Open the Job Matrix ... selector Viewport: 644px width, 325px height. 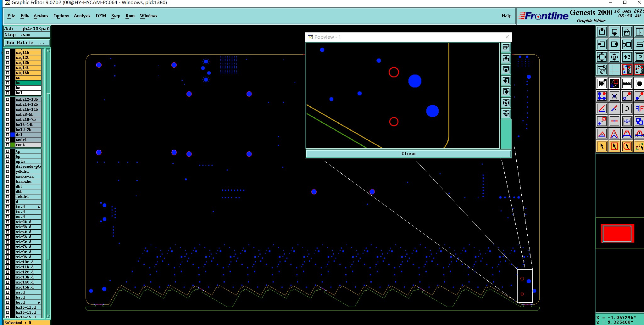(x=27, y=43)
